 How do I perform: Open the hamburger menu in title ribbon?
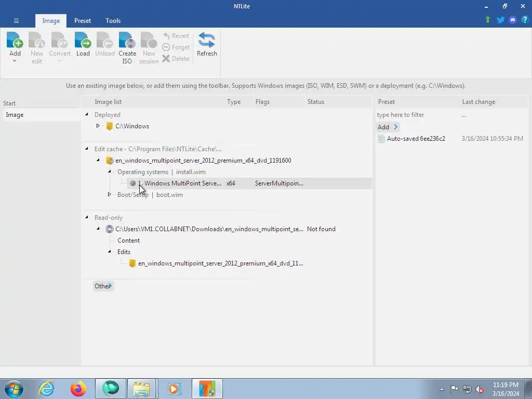[16, 21]
